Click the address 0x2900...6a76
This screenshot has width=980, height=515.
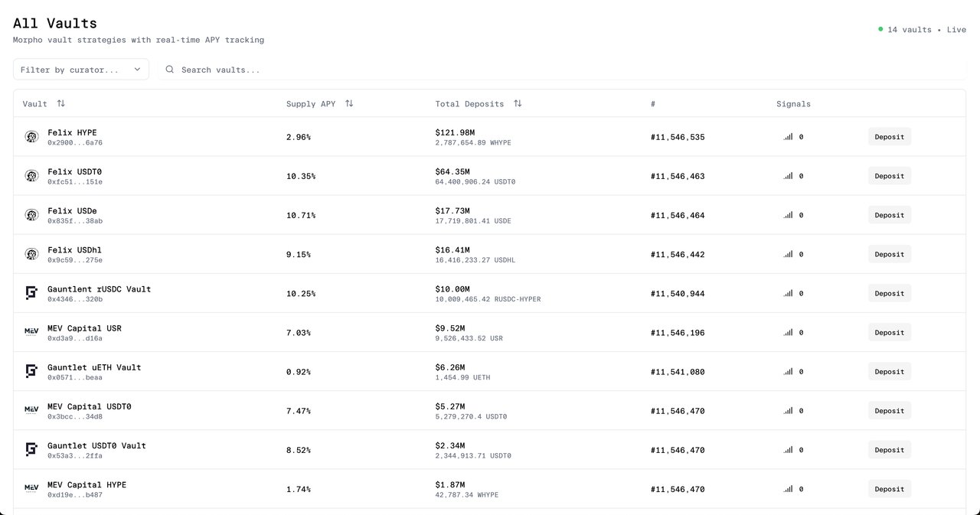tap(75, 143)
